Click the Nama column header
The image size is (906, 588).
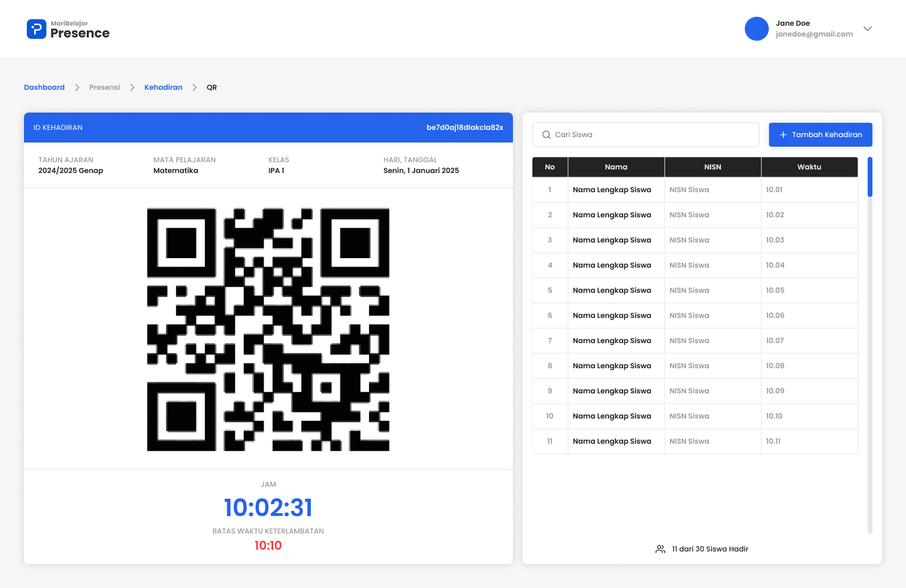point(616,167)
